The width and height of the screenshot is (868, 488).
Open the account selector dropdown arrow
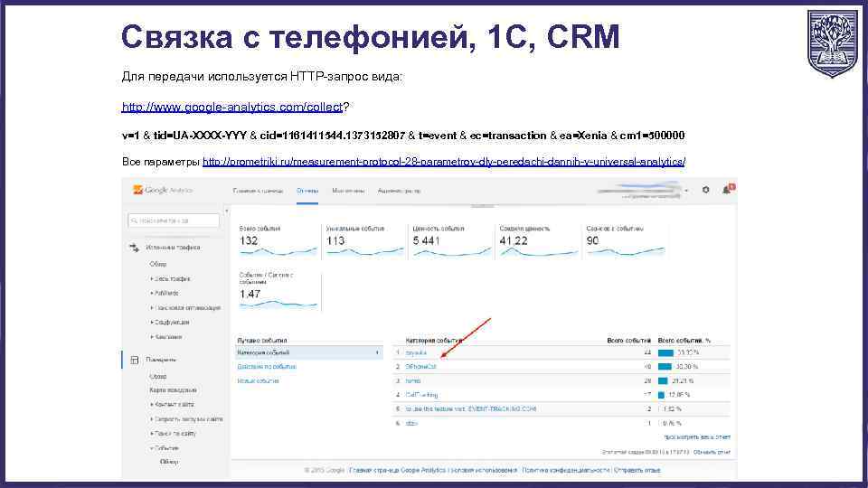point(686,191)
